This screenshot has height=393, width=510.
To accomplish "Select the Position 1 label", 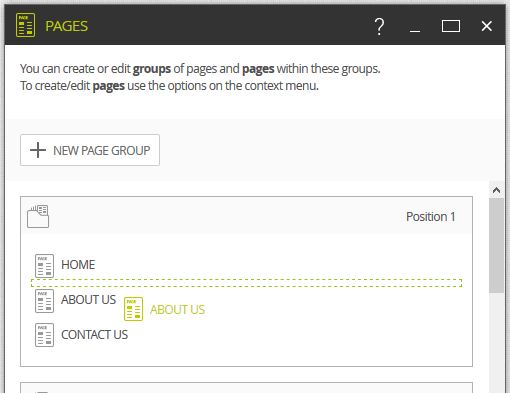I will coord(430,217).
